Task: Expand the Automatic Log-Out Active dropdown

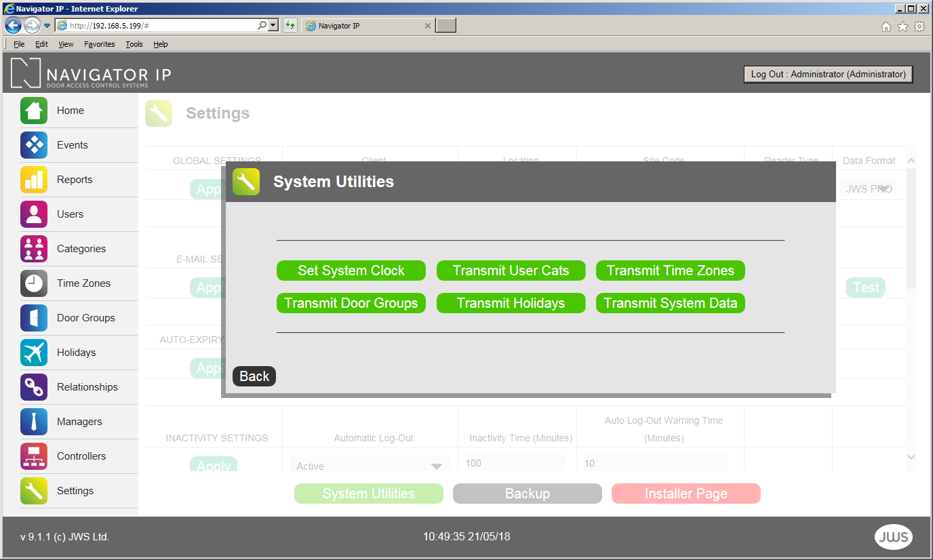Action: 437,466
